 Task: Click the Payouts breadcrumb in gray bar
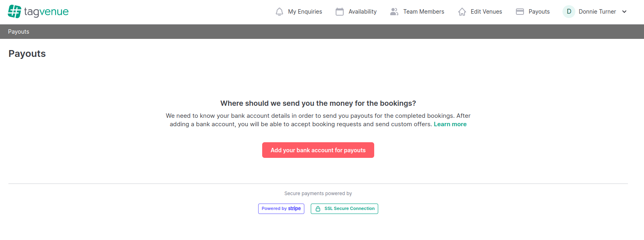tap(18, 32)
